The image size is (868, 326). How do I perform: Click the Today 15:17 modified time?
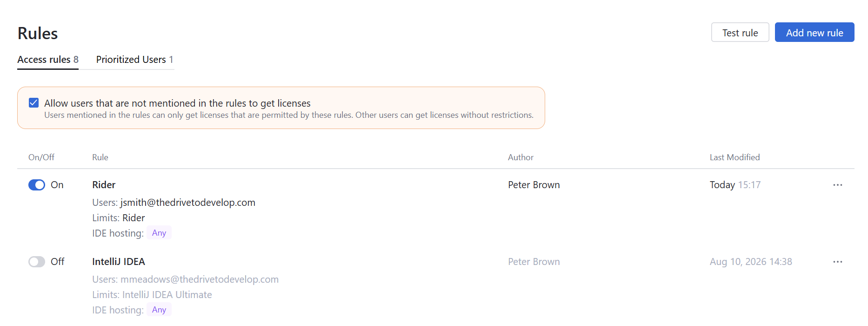(735, 185)
